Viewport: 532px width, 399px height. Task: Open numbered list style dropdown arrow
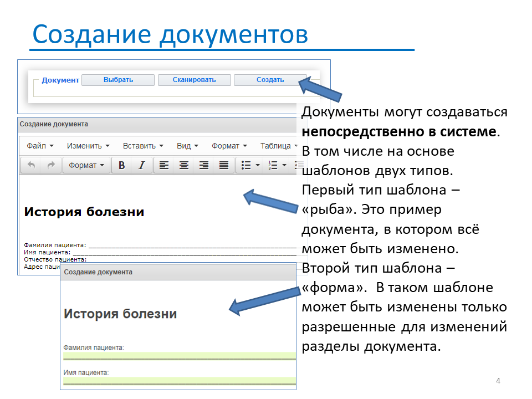point(284,165)
